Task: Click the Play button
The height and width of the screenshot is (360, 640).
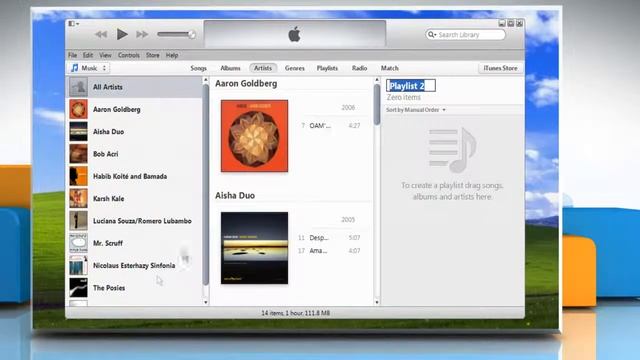Action: pos(122,34)
